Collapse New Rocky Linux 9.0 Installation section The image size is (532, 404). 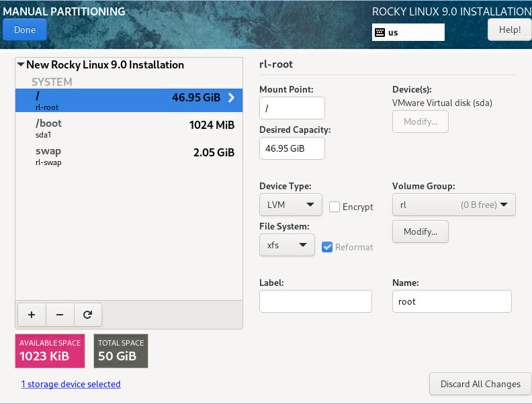tap(21, 64)
